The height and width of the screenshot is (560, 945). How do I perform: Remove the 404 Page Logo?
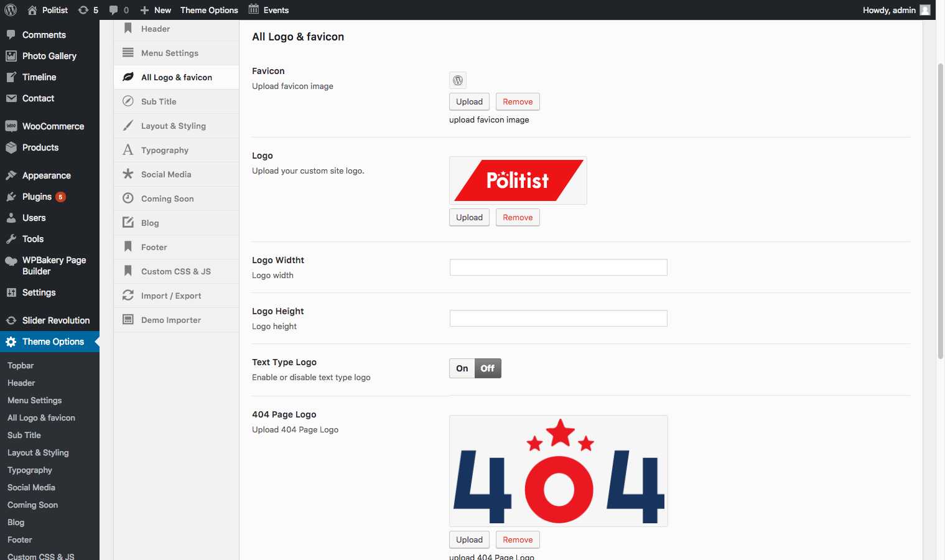(518, 539)
